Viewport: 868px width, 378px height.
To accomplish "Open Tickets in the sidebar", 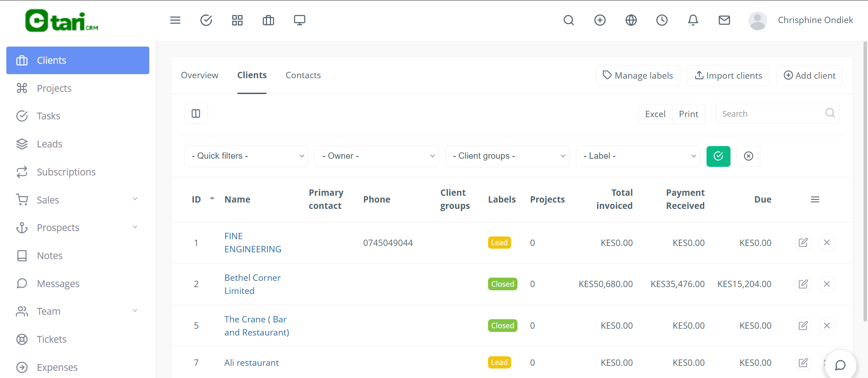I will (x=78, y=339).
